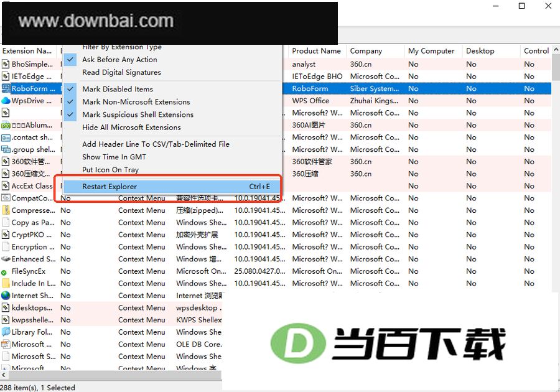Click the .contact shell extension icon
This screenshot has height=392, width=560.
6,138
